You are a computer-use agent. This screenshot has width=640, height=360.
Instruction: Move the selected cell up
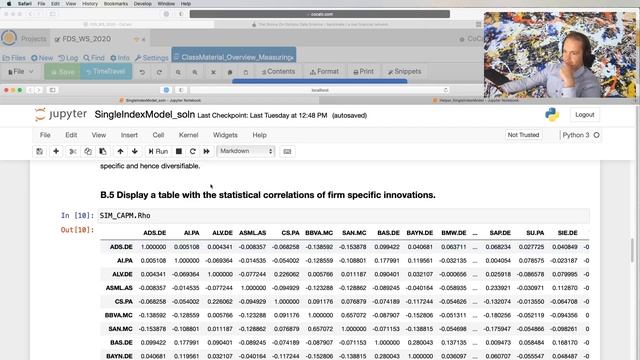click(x=120, y=151)
